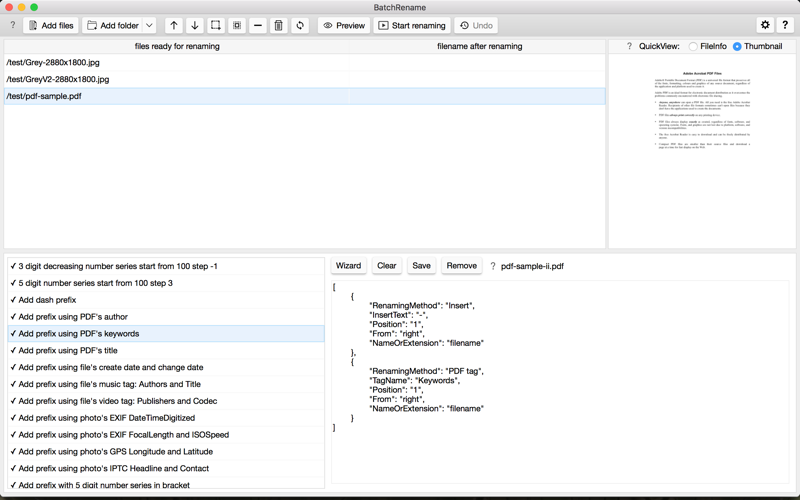Screen dimensions: 800x500
Task: Click the 'Keywords' TagName line in JSON
Action: coord(414,380)
